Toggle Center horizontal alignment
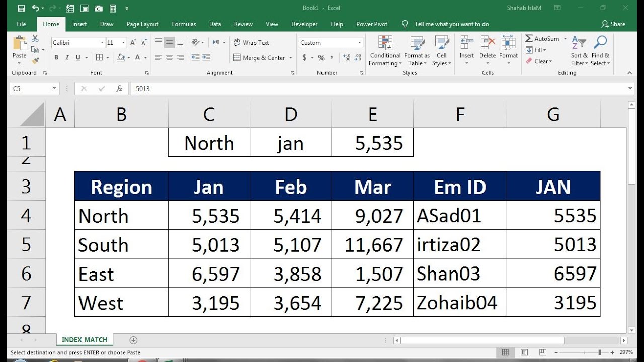Image resolution: width=644 pixels, height=362 pixels. tap(170, 58)
